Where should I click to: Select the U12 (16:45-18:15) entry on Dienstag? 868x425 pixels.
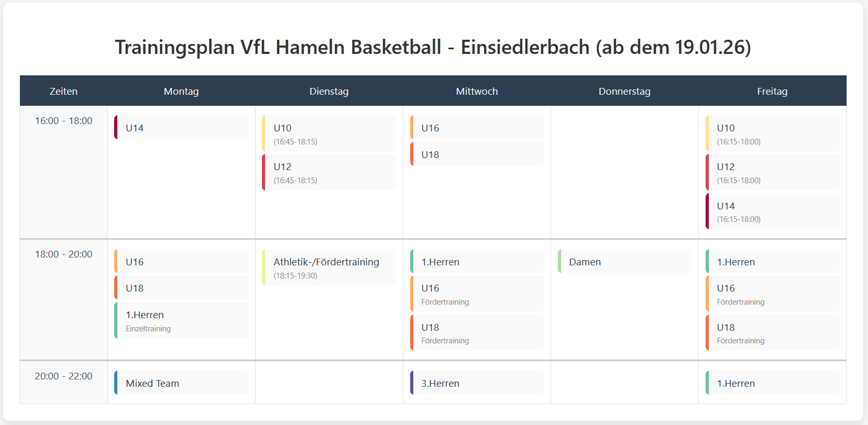pyautogui.click(x=329, y=172)
